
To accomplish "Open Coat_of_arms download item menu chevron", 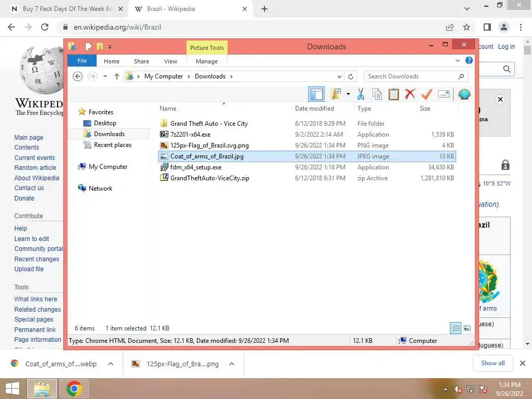I will [x=111, y=364].
